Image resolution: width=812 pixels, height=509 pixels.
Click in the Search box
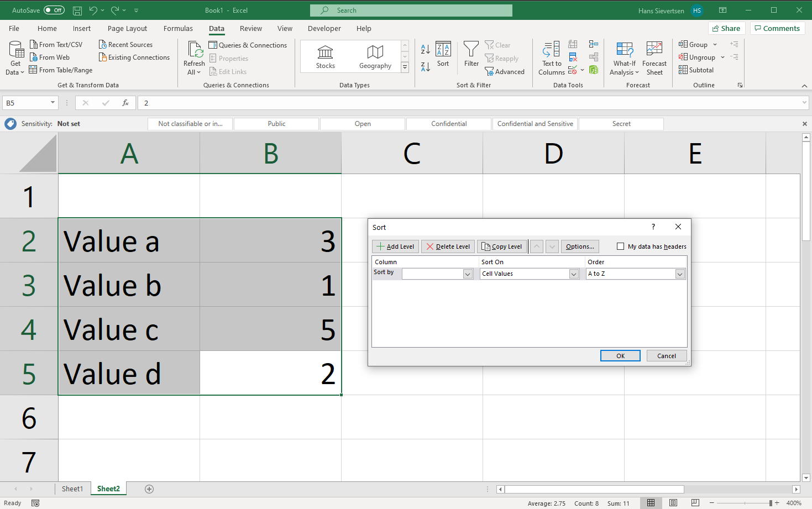(411, 10)
